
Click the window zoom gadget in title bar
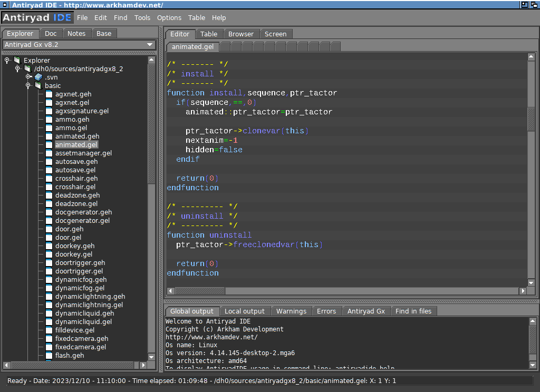525,5
